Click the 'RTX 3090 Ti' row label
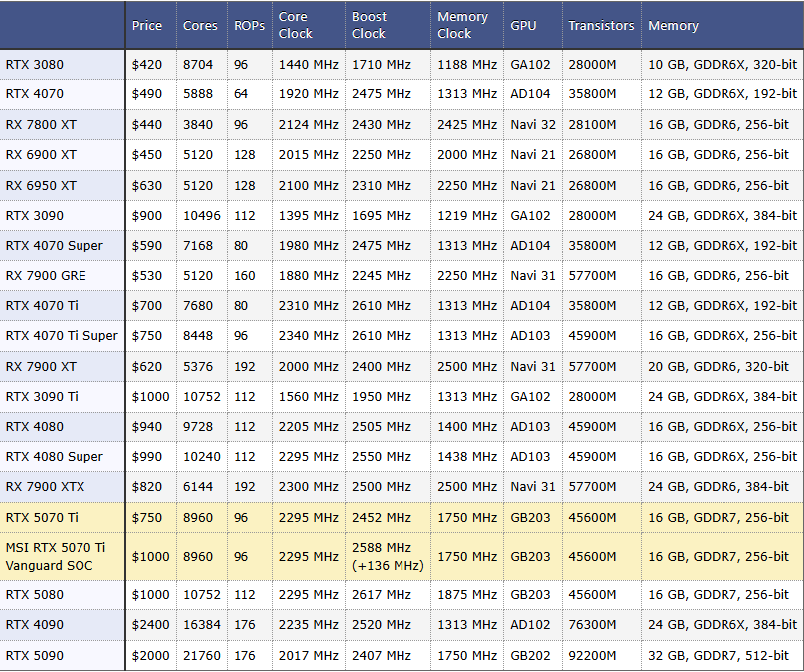 [x=42, y=396]
